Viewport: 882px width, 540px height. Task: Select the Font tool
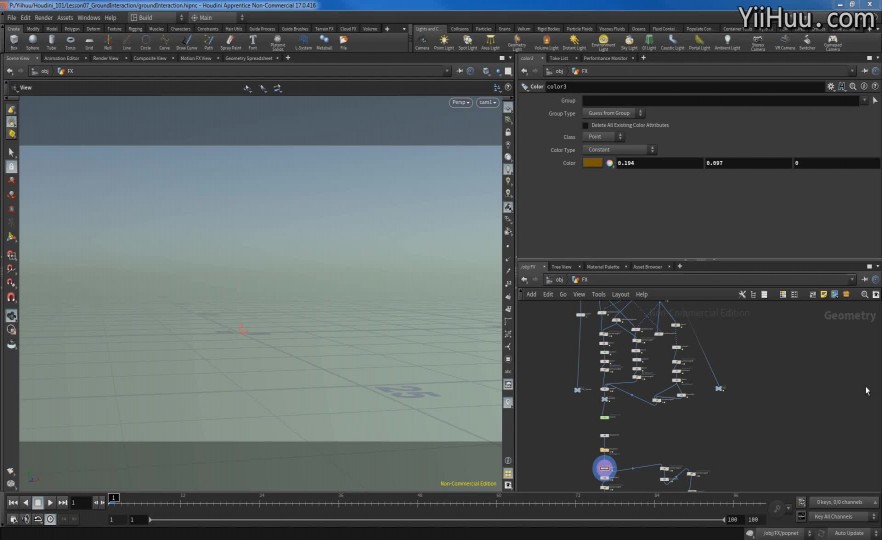click(x=253, y=42)
